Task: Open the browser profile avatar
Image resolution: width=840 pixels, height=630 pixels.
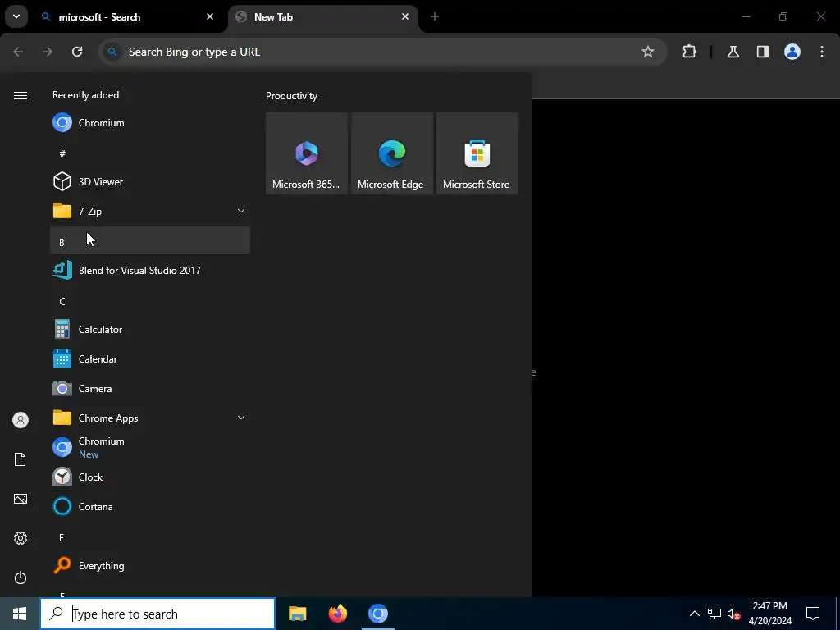Action: (x=792, y=52)
